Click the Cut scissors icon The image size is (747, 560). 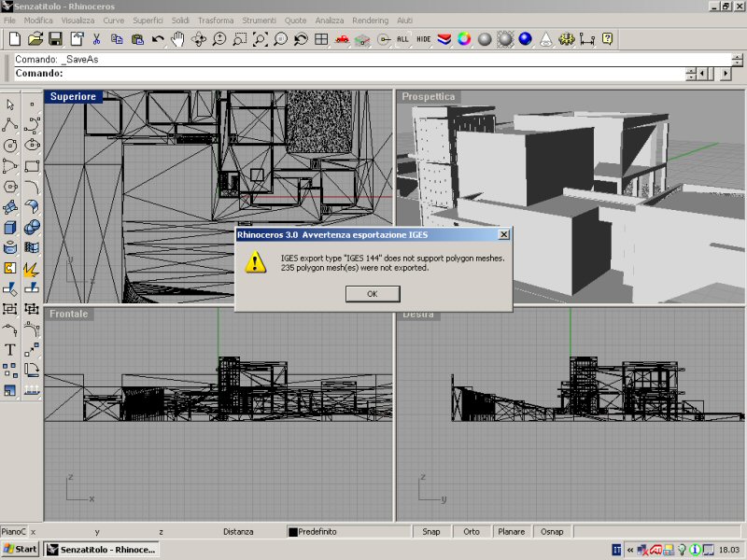[x=97, y=39]
